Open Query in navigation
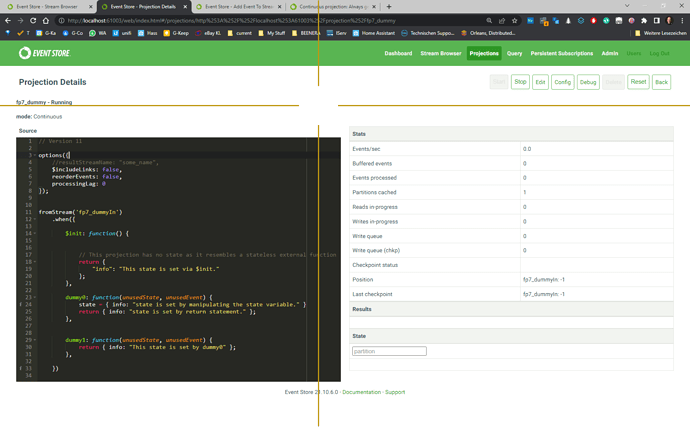Image resolution: width=690 pixels, height=437 pixels. [514, 53]
